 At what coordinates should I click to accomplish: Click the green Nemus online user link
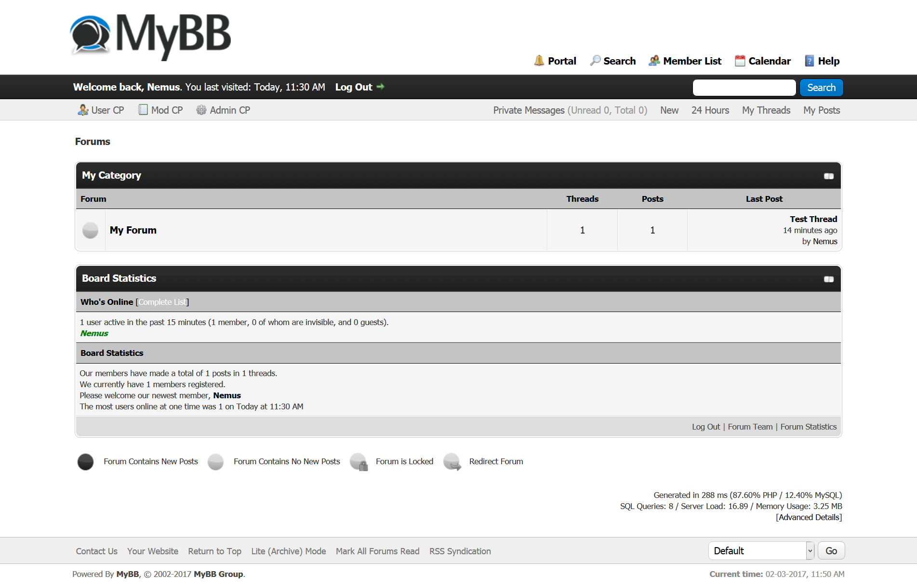[x=94, y=333]
